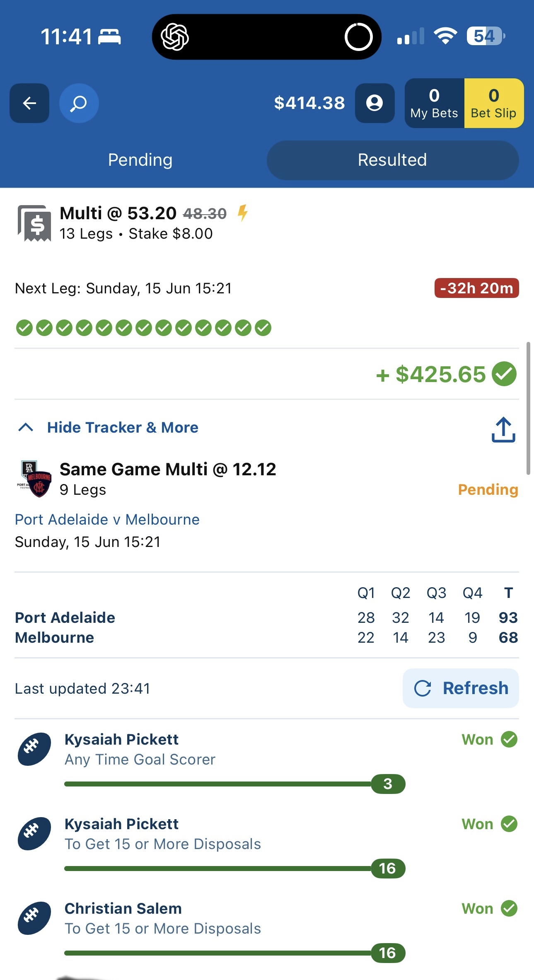Image resolution: width=534 pixels, height=980 pixels.
Task: Tap the back arrow button
Action: coord(29,103)
